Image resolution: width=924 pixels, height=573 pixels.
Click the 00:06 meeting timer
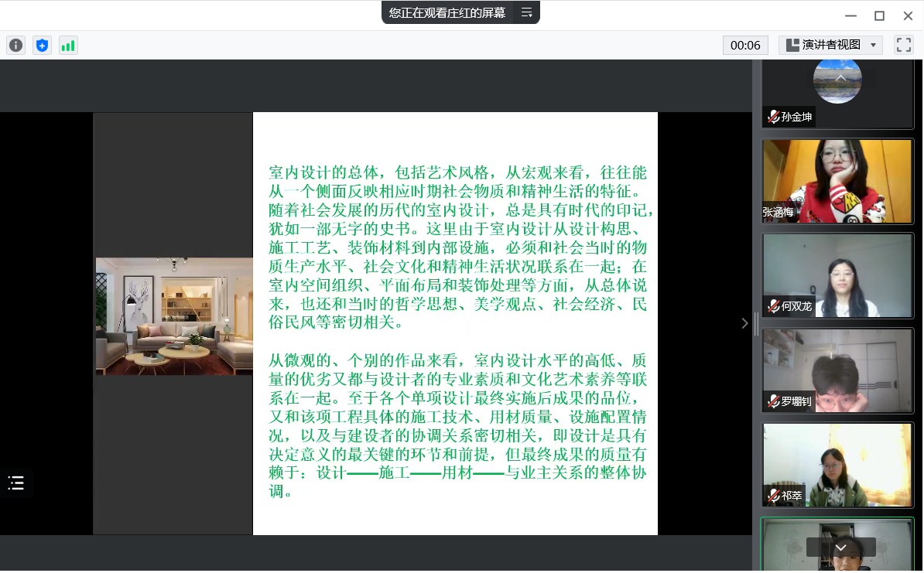coord(745,45)
